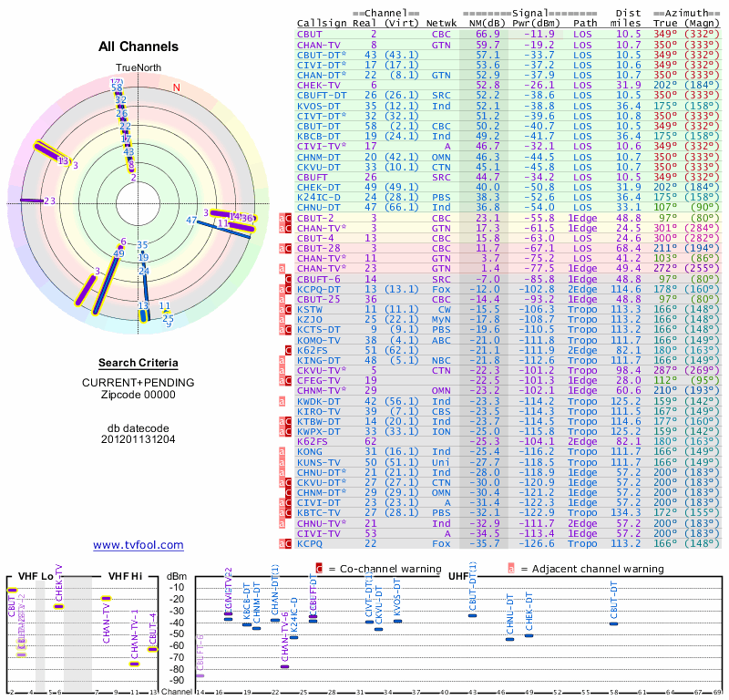
Task: Click the 'Callsign' column header
Action: (322, 24)
